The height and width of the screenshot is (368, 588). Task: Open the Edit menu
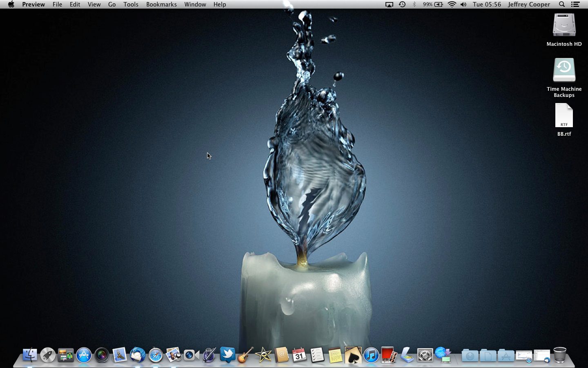coord(75,4)
